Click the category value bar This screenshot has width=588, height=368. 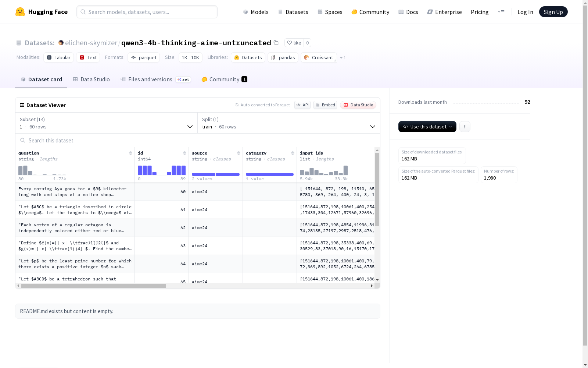pos(270,174)
